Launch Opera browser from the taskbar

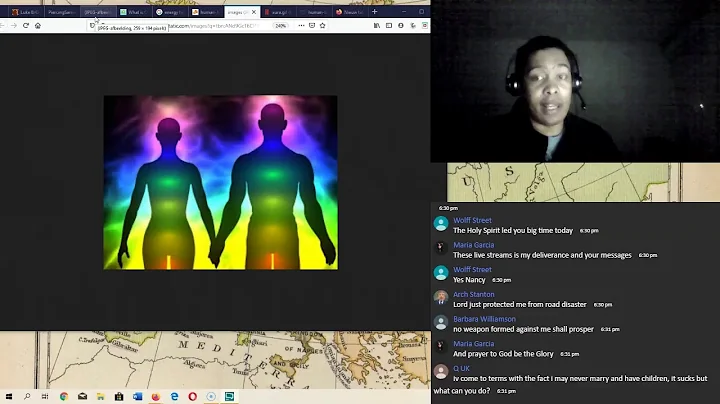pos(192,396)
